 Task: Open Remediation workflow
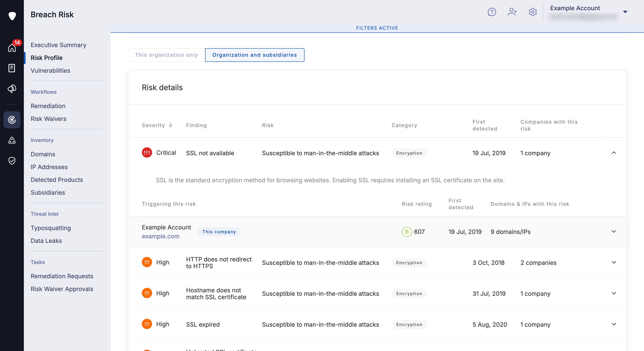tap(48, 106)
